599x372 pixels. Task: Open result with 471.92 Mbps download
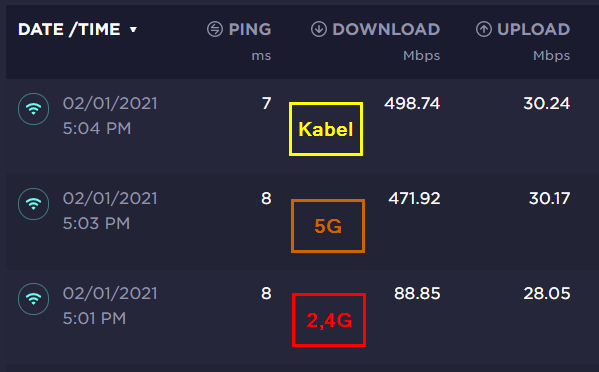click(x=414, y=198)
